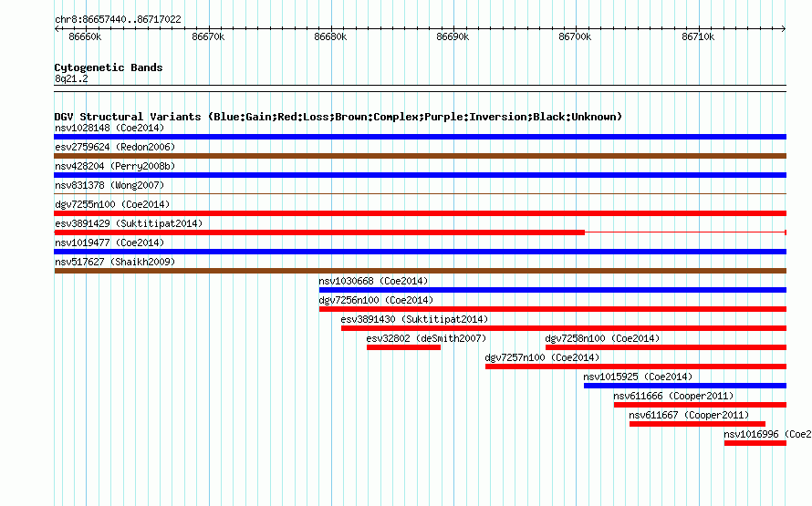Open the nsv517627 (Shaikh2009) variant label

(x=115, y=262)
